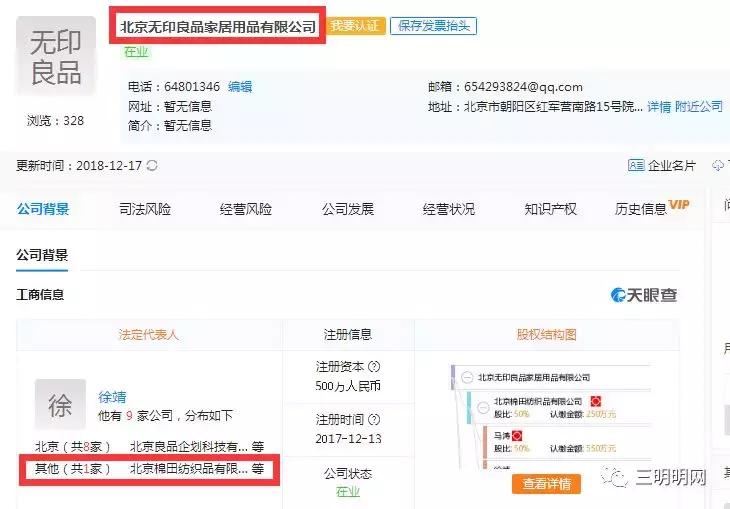Click the 工商信息 section heading

(x=40, y=295)
